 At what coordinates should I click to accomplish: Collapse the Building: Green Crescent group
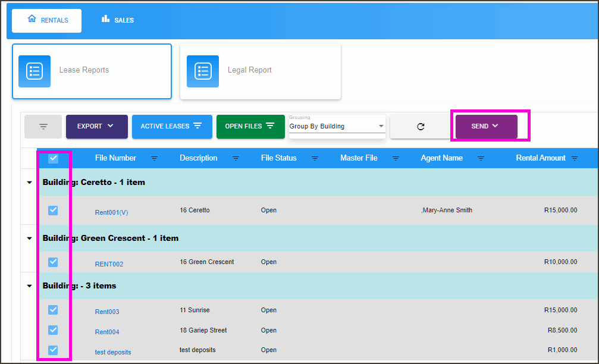tap(29, 238)
